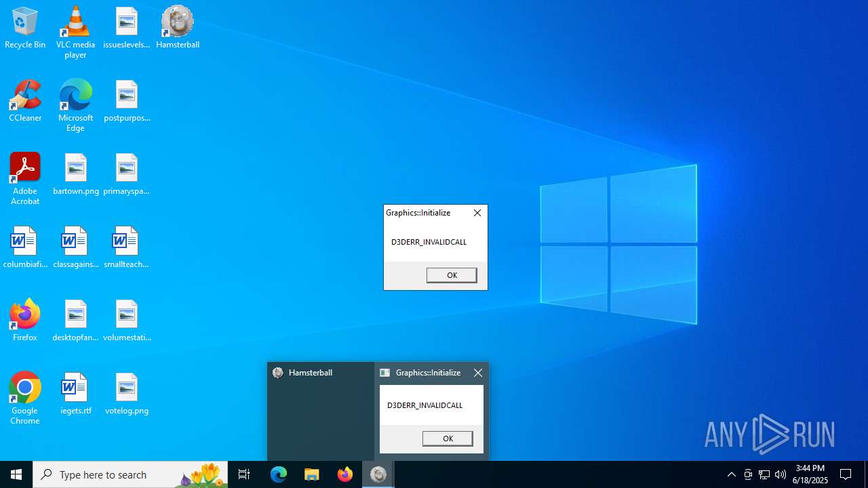
Task: Open Microsoft Edge desktop shortcut
Action: coord(75,106)
